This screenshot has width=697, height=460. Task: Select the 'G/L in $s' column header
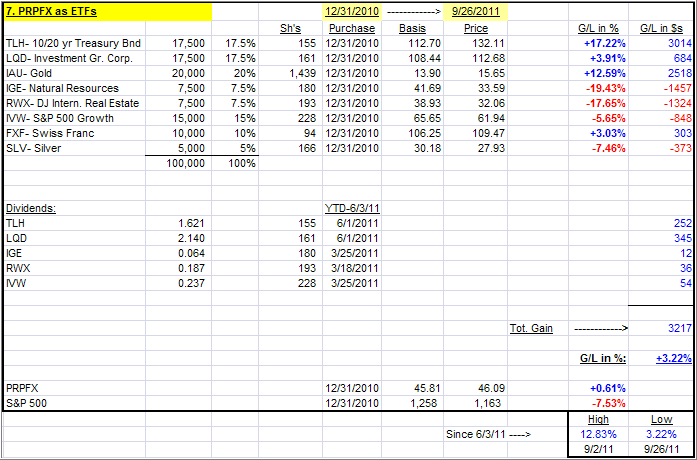click(661, 28)
